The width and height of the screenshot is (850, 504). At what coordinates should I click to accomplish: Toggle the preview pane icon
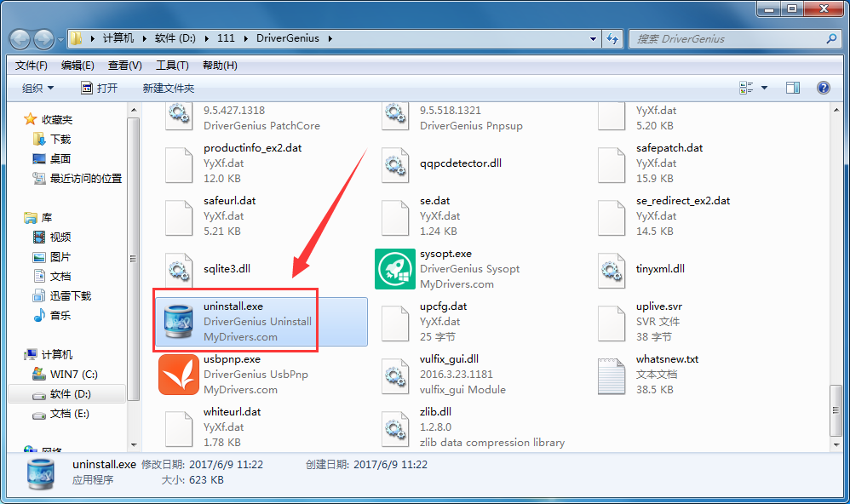click(x=793, y=88)
